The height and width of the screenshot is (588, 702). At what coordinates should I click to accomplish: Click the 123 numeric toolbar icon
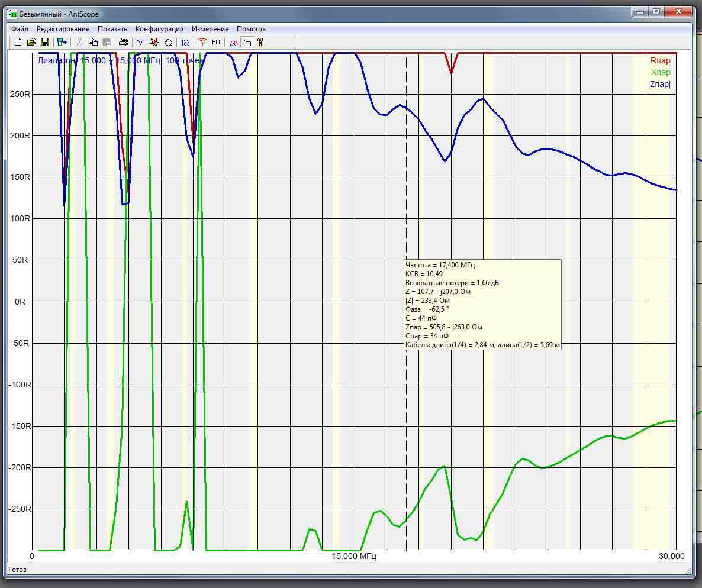[185, 43]
